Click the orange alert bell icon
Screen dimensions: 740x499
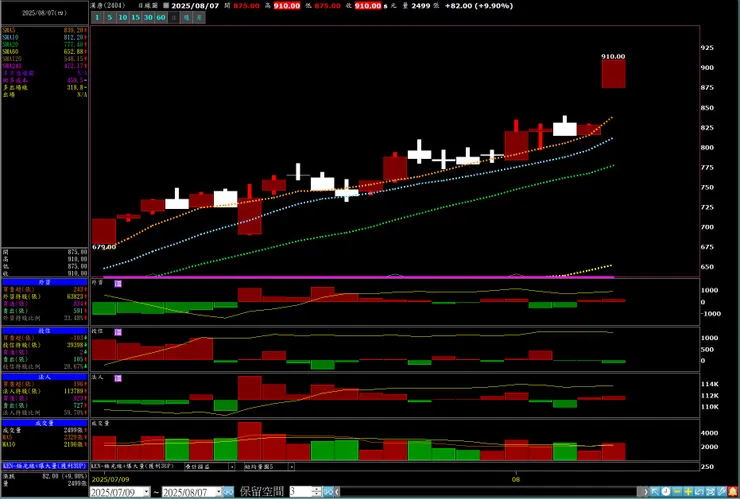coord(733,492)
